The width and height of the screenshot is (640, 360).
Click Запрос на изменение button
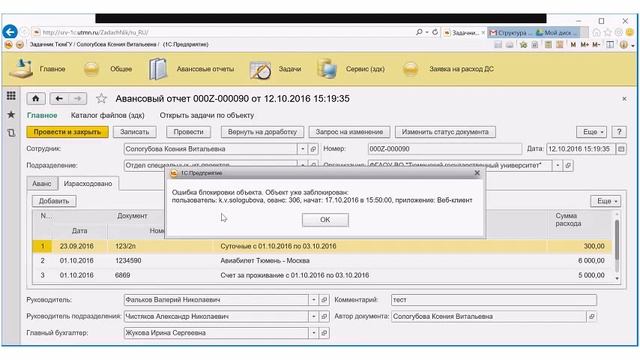(x=349, y=132)
